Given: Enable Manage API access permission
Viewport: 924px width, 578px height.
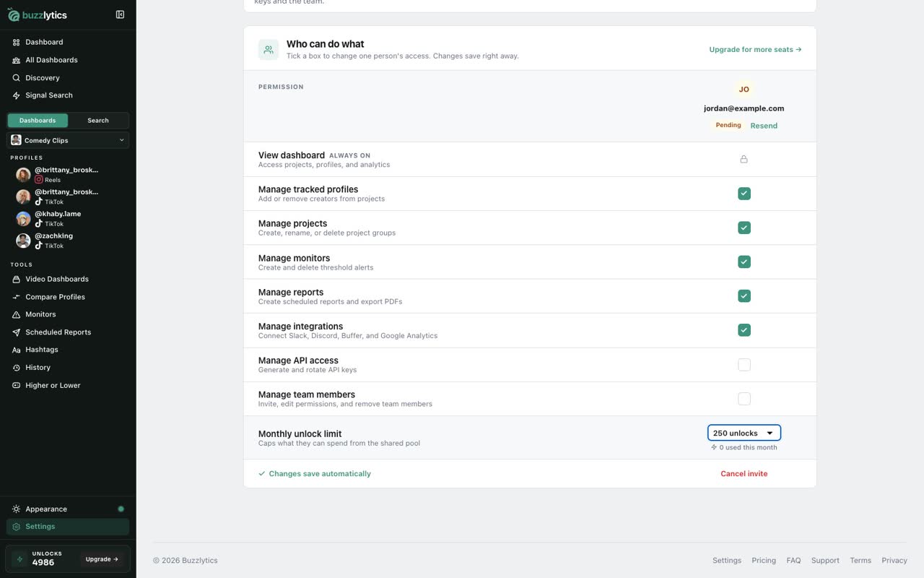Looking at the screenshot, I should (x=744, y=365).
